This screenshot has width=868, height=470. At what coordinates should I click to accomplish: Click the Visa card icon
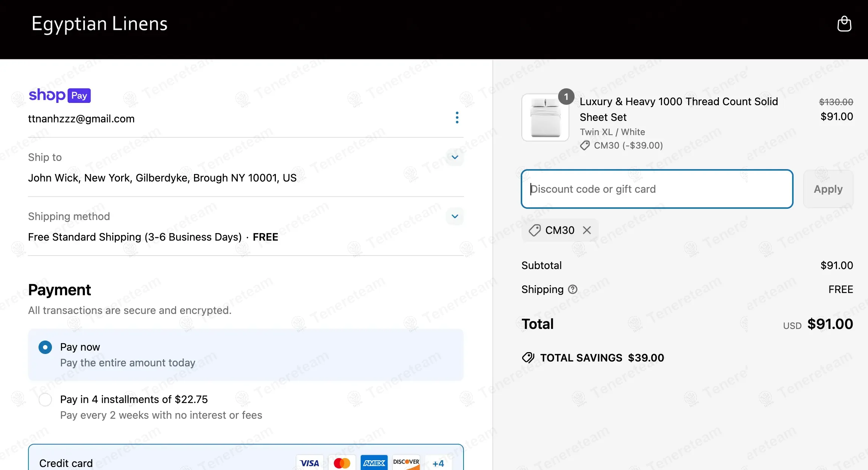tap(310, 463)
